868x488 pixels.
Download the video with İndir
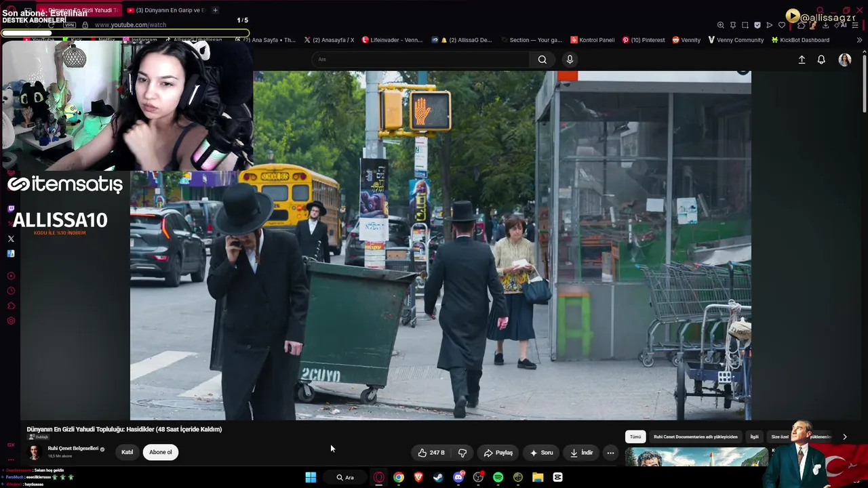click(582, 453)
